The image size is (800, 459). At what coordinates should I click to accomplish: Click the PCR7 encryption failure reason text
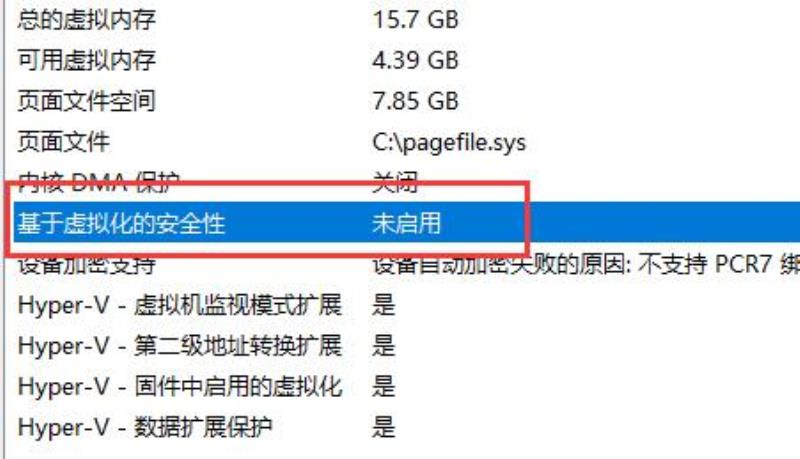pos(586,264)
